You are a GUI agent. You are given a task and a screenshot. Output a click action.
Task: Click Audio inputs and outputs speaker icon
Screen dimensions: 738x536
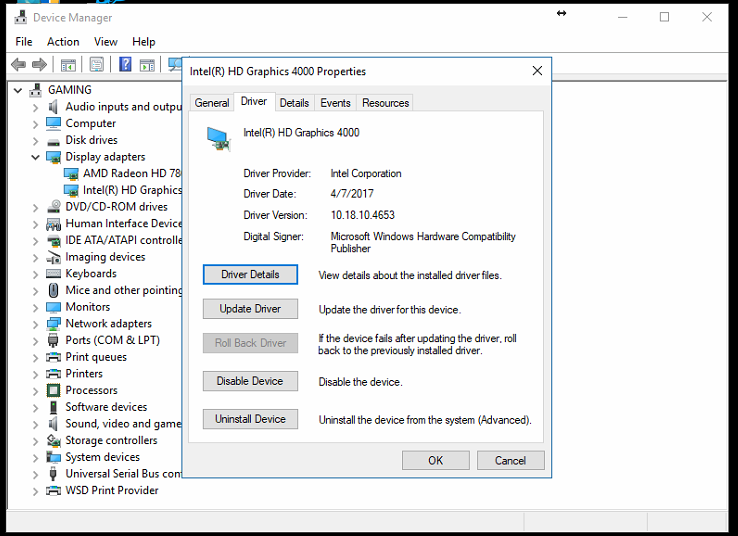pyautogui.click(x=53, y=107)
